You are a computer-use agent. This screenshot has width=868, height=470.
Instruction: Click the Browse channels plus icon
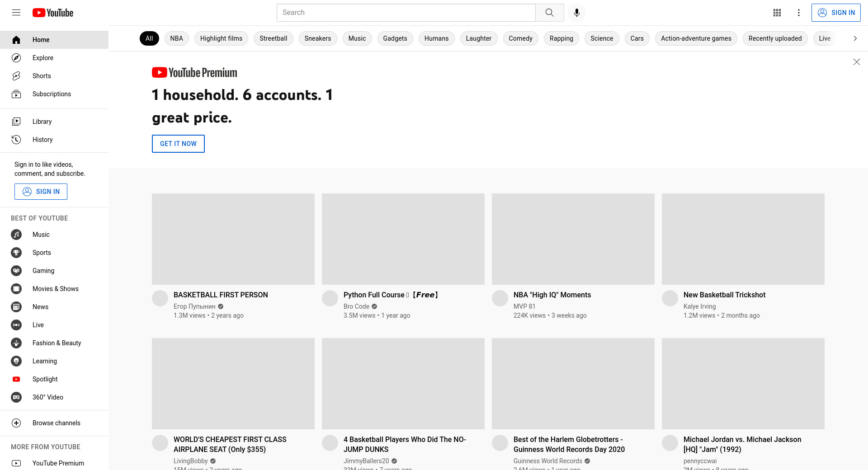(x=16, y=423)
